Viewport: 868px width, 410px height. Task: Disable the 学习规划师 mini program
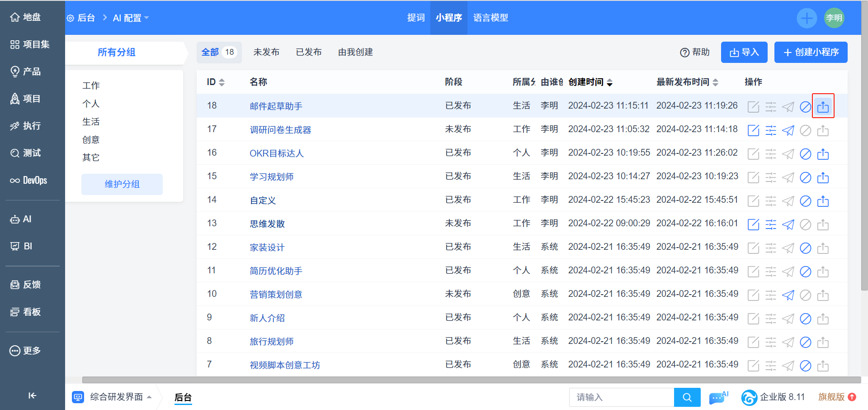tap(806, 177)
